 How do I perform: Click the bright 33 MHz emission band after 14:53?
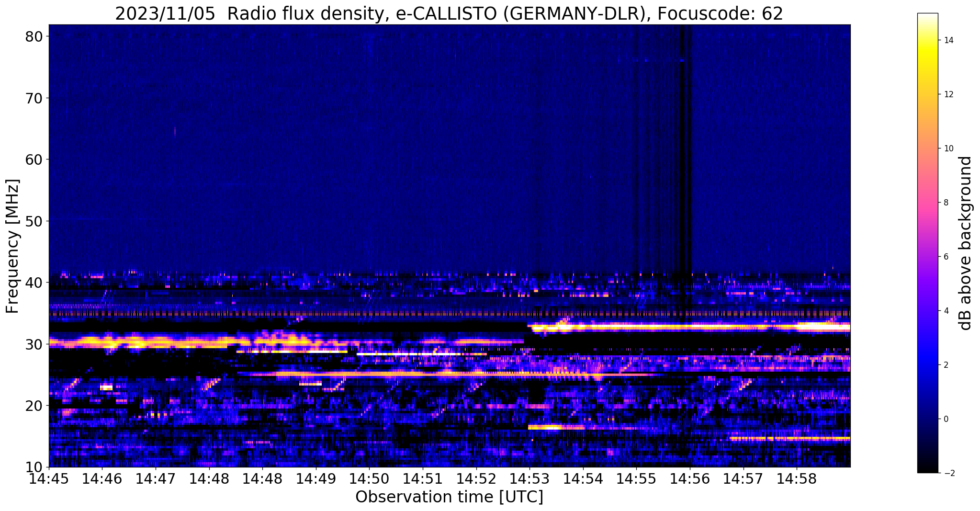(x=689, y=327)
